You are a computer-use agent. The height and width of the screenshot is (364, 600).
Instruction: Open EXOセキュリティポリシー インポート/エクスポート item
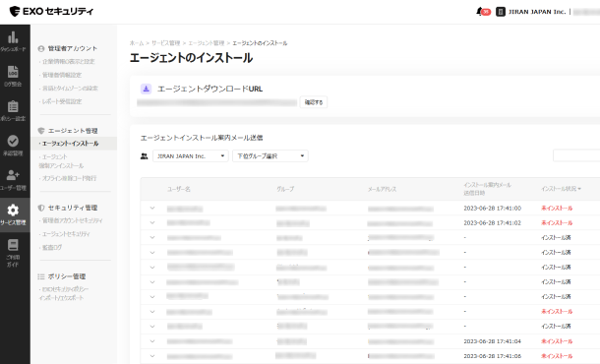pos(64,293)
